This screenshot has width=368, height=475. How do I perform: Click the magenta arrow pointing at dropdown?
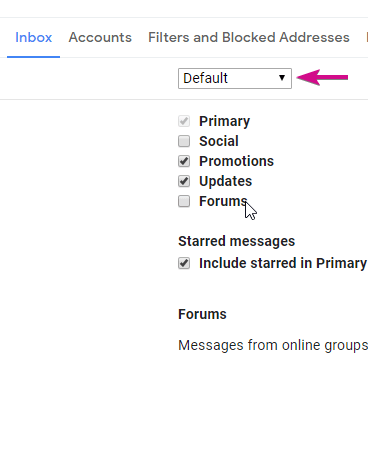tap(322, 78)
